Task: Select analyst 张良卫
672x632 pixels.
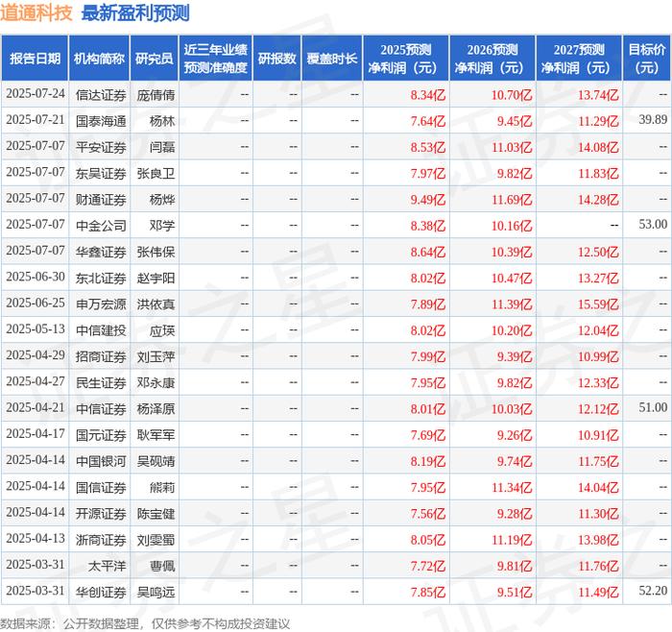Action: (x=156, y=174)
